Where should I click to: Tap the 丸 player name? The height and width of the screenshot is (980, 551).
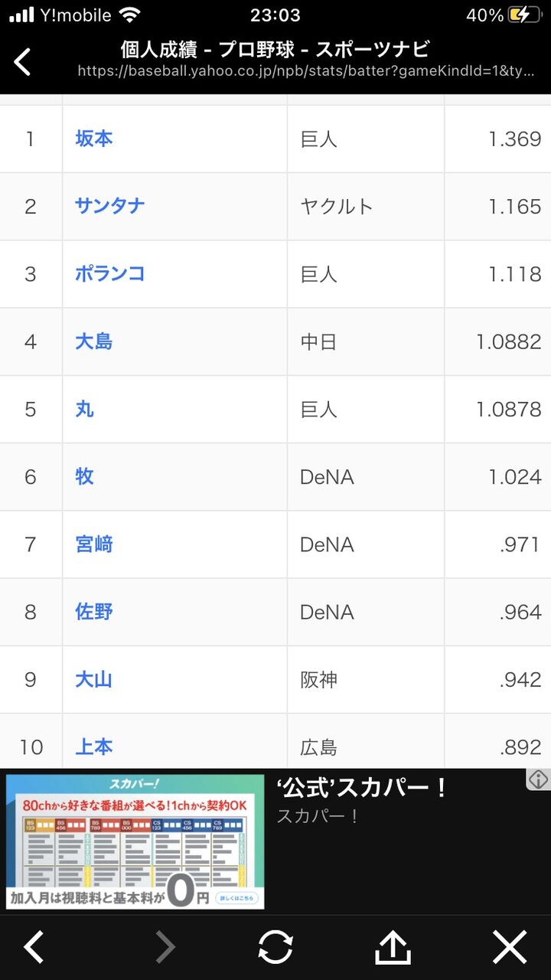pyautogui.click(x=85, y=409)
